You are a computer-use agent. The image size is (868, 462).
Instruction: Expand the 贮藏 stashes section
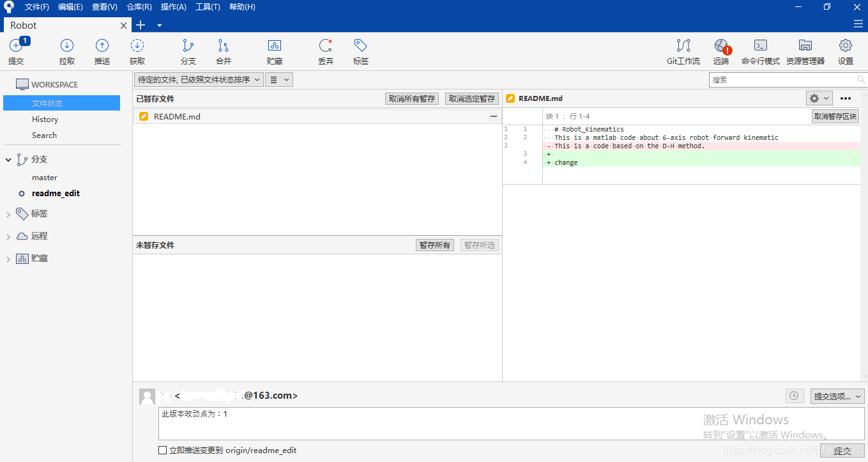pos(8,259)
